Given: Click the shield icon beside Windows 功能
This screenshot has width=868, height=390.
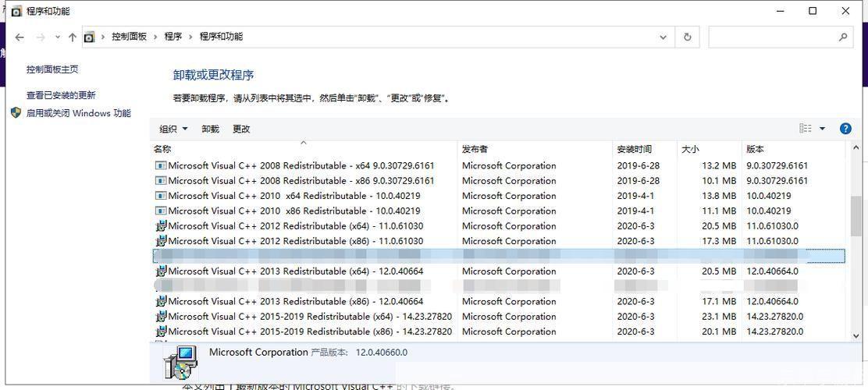Looking at the screenshot, I should (16, 113).
